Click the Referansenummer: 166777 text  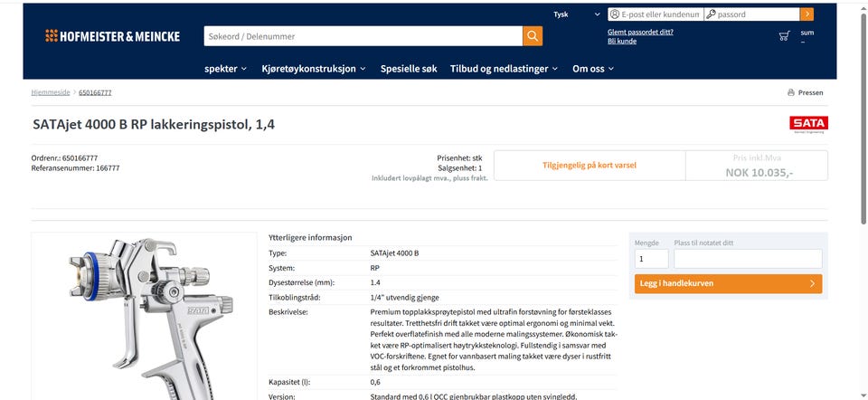75,167
